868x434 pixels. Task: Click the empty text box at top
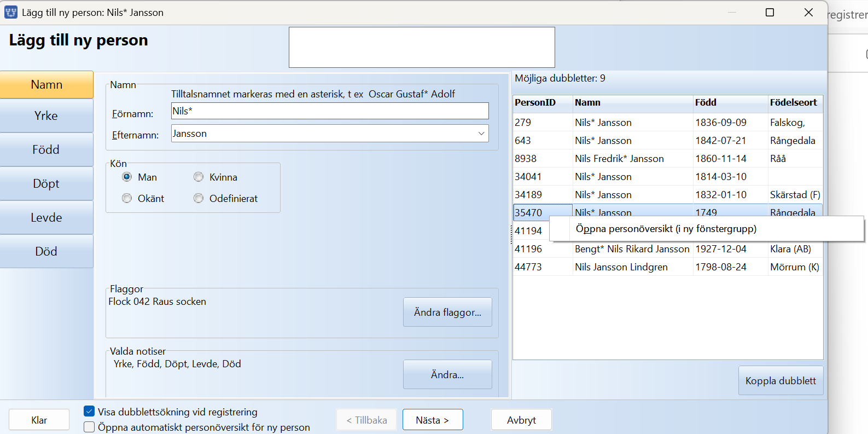422,48
